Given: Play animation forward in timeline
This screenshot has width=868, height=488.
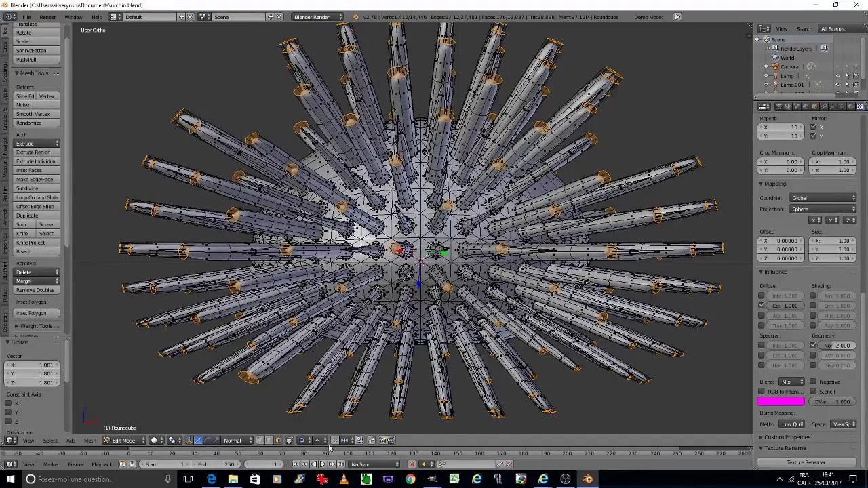Looking at the screenshot, I should click(x=322, y=464).
